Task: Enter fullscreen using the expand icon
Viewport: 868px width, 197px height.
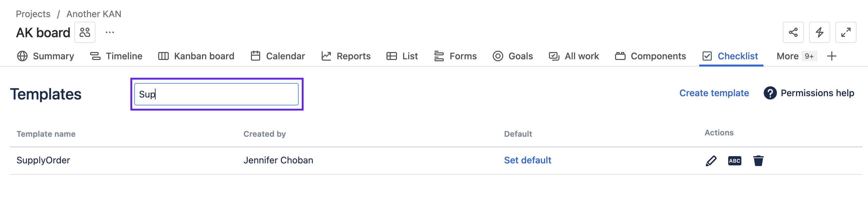Action: [x=846, y=32]
